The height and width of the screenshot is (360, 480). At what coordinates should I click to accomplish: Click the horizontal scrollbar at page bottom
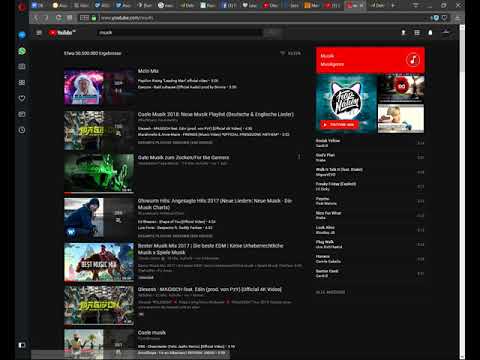pos(131,355)
